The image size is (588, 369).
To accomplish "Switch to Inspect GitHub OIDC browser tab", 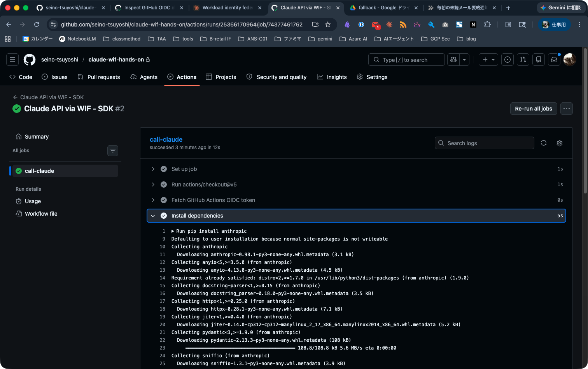I will click(x=150, y=8).
